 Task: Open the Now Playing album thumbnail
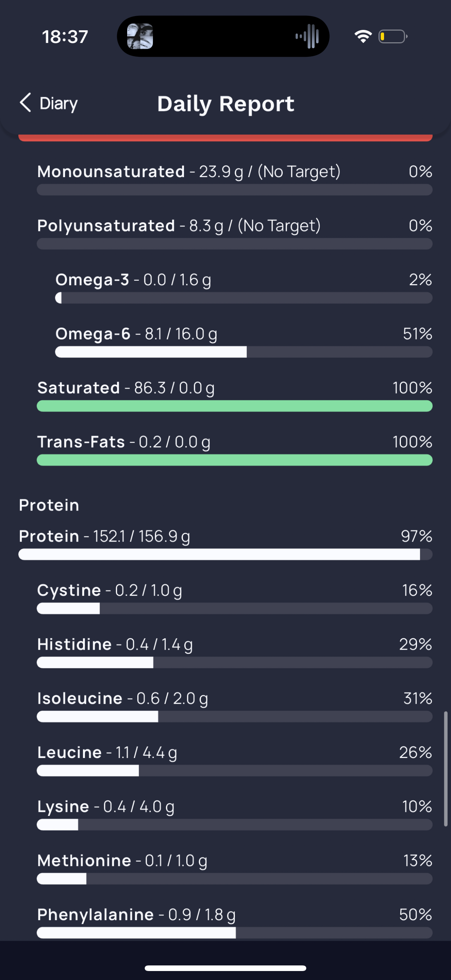140,37
